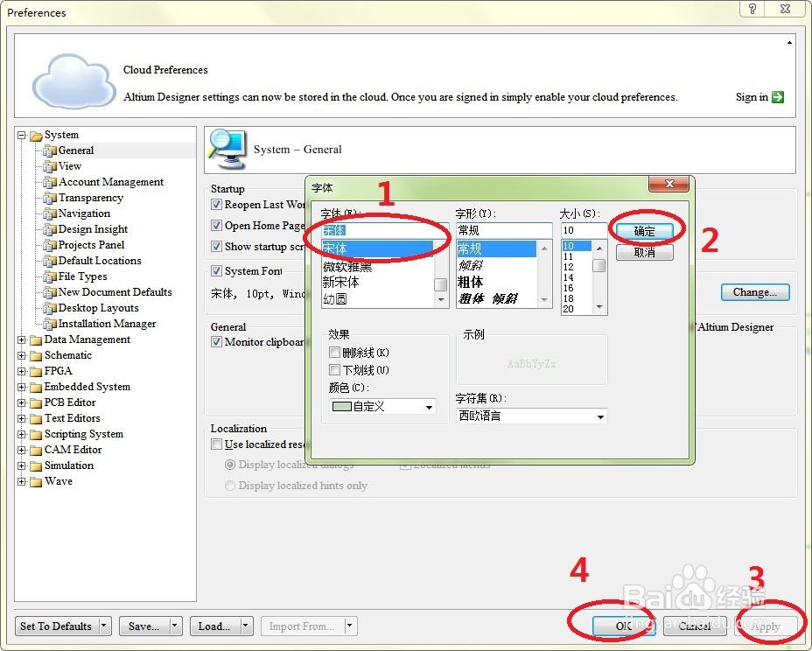Click the File Types page icon

[x=50, y=276]
